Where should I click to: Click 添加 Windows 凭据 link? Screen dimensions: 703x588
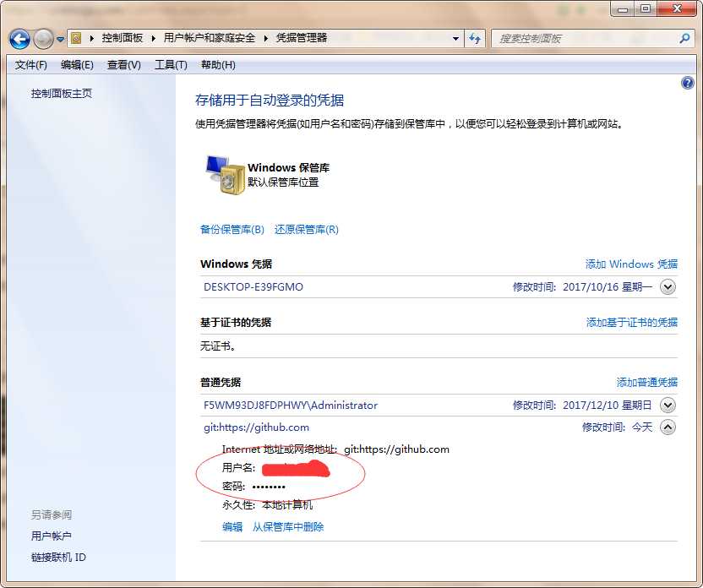(x=631, y=264)
